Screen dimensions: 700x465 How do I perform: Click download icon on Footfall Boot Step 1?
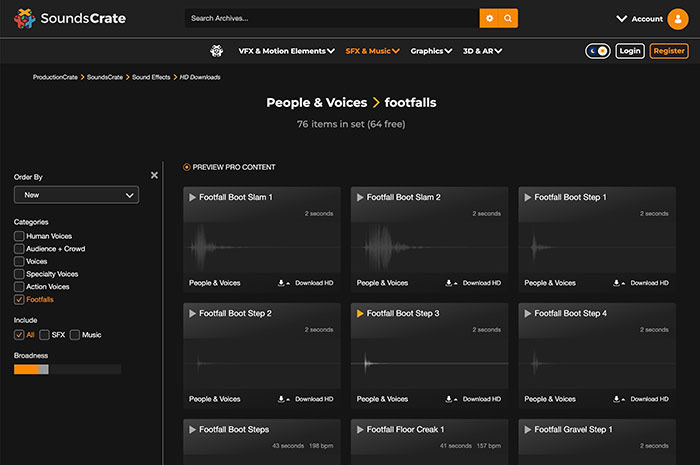[x=619, y=283]
